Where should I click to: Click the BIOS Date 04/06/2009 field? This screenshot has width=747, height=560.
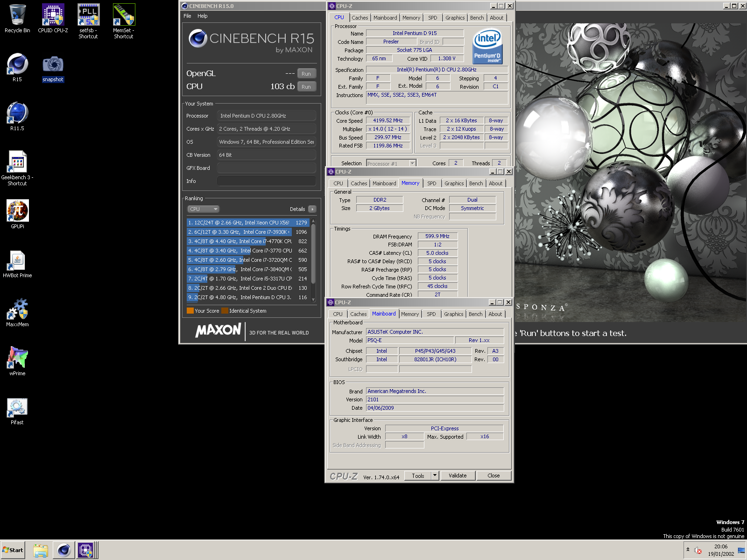[435, 408]
